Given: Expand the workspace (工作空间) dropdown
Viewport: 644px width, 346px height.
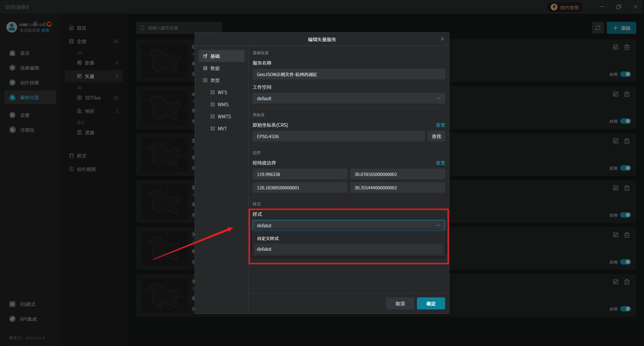Looking at the screenshot, I should [x=348, y=99].
